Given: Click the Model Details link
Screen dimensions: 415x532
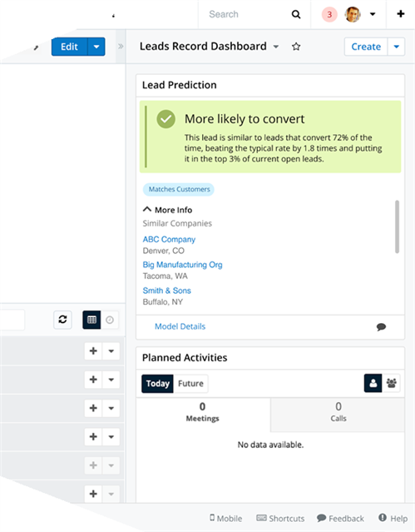Looking at the screenshot, I should coord(180,326).
